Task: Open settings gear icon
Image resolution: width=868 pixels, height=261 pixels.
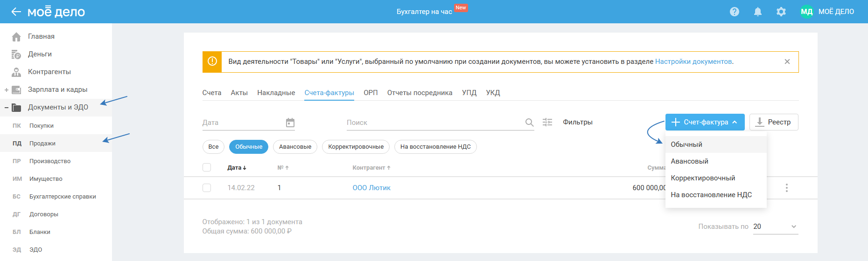Action: [x=781, y=12]
